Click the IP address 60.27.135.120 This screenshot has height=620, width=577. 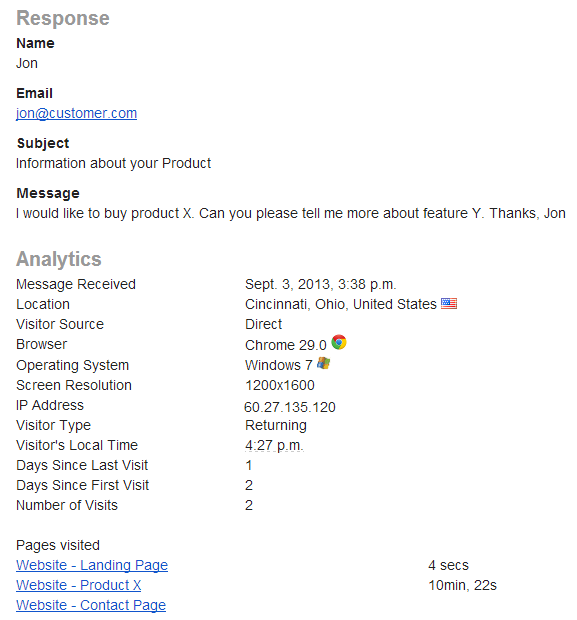pyautogui.click(x=290, y=407)
